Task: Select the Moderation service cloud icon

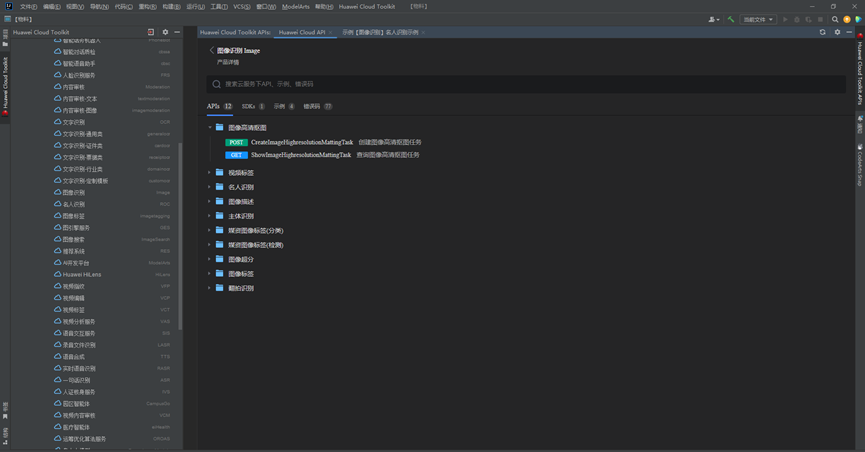Action: [x=57, y=87]
